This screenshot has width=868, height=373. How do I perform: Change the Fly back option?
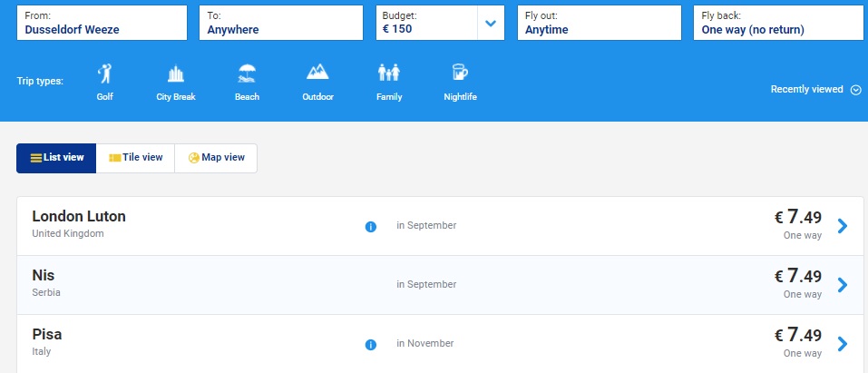pyautogui.click(x=775, y=24)
